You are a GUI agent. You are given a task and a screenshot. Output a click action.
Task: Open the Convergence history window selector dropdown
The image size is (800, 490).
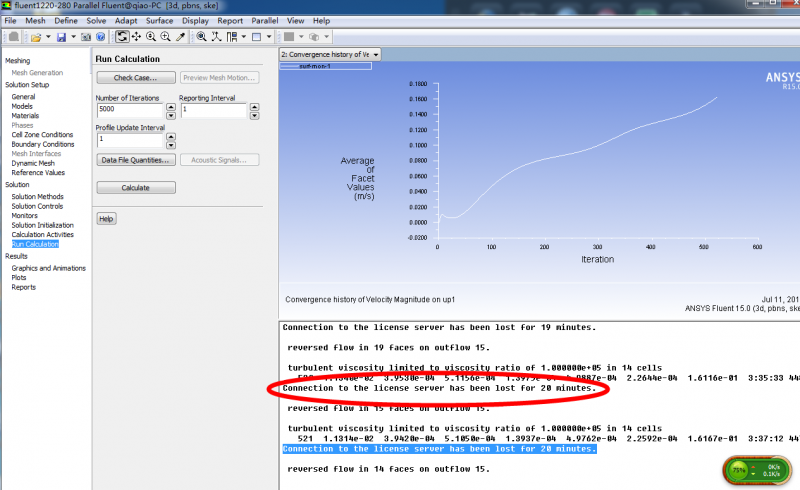376,55
